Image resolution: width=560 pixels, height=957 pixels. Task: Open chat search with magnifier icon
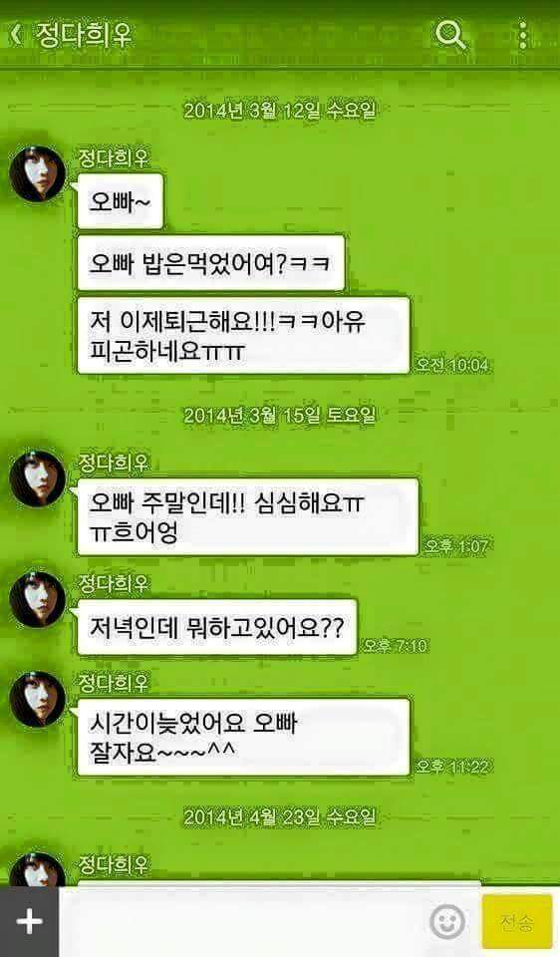(450, 35)
